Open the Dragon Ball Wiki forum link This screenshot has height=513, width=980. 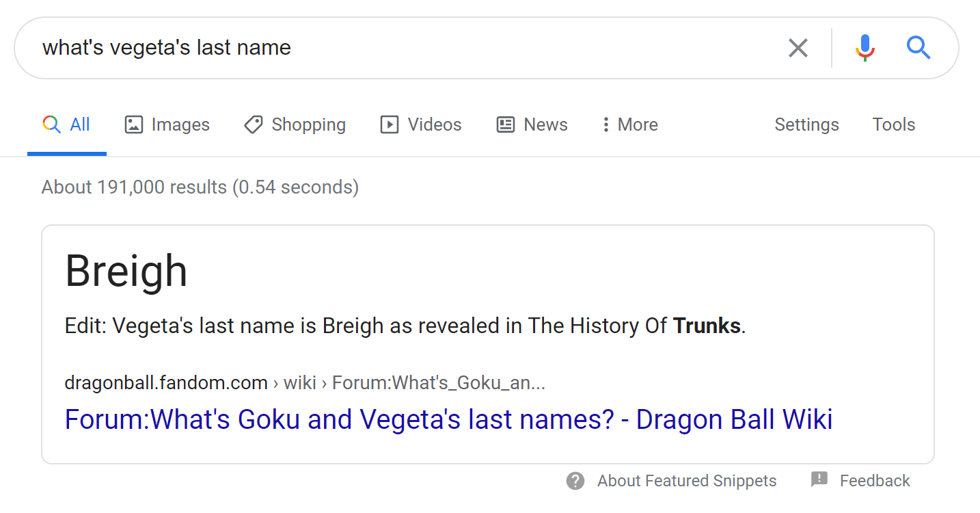pyautogui.click(x=448, y=419)
